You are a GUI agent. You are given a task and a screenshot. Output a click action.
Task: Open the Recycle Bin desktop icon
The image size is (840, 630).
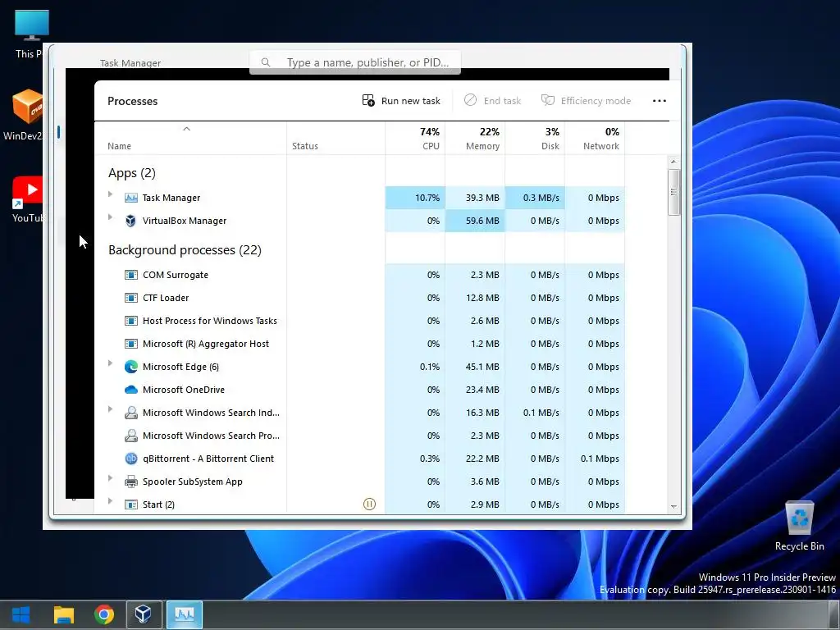click(799, 526)
